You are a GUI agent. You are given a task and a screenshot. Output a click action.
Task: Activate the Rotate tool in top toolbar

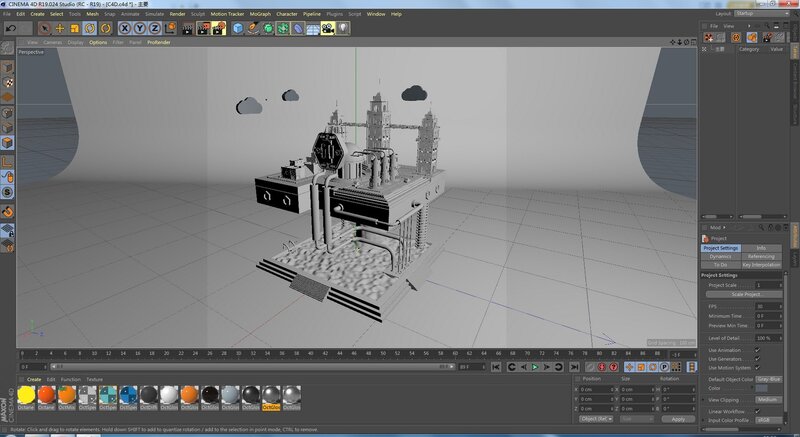[x=90, y=28]
